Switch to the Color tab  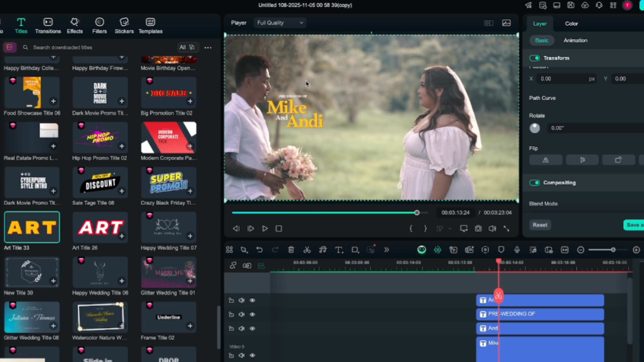(571, 23)
